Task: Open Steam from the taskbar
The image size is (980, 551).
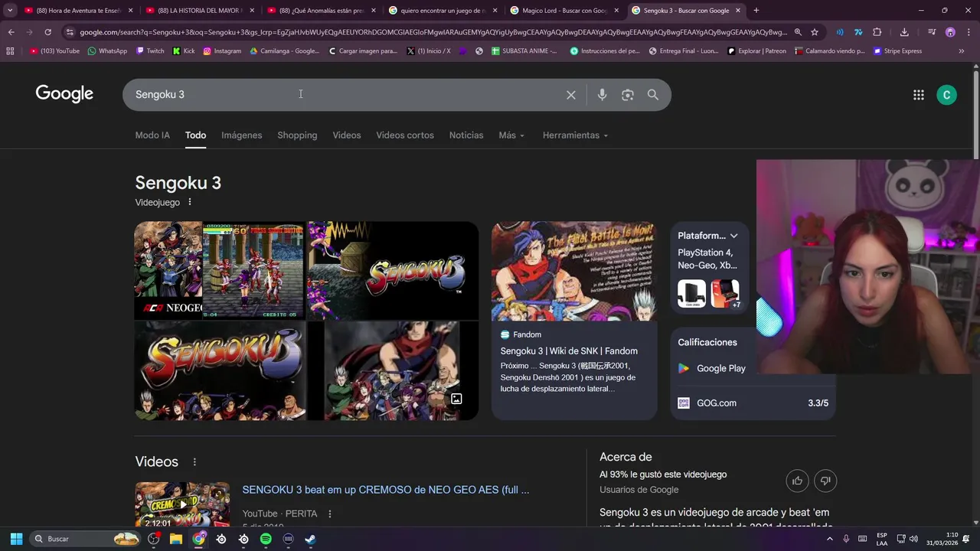Action: coord(310,539)
